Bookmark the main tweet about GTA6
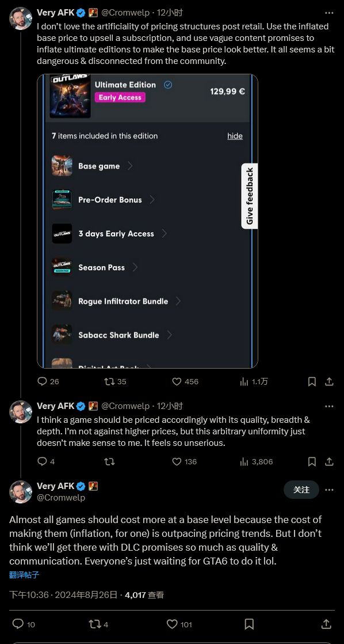The width and height of the screenshot is (344, 644). pos(249,624)
